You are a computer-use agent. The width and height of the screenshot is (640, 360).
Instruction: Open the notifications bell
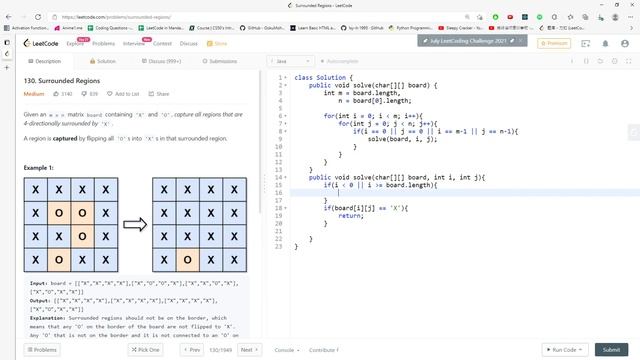click(605, 43)
